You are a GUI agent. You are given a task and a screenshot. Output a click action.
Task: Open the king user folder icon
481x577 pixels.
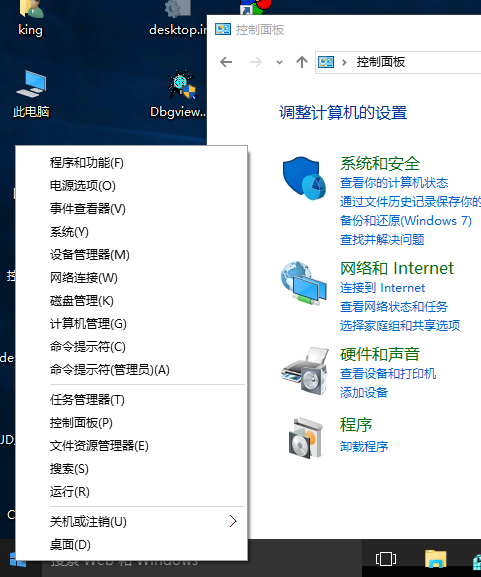coord(31,9)
